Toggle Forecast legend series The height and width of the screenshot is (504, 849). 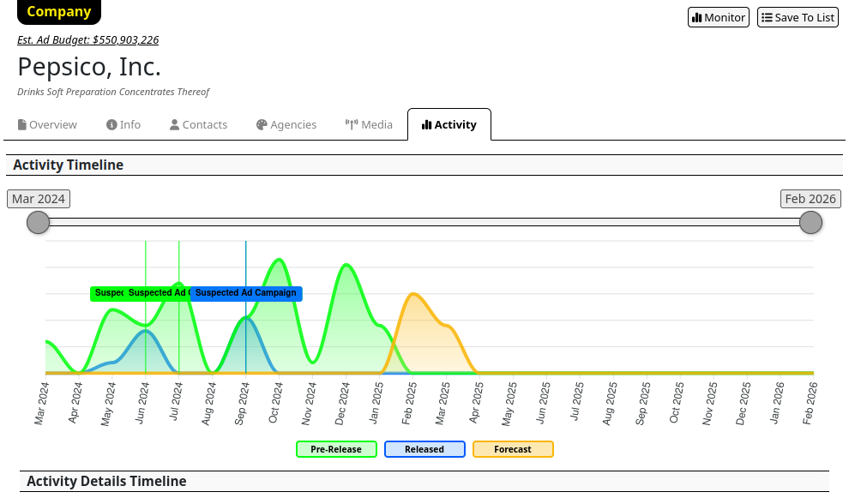(513, 449)
